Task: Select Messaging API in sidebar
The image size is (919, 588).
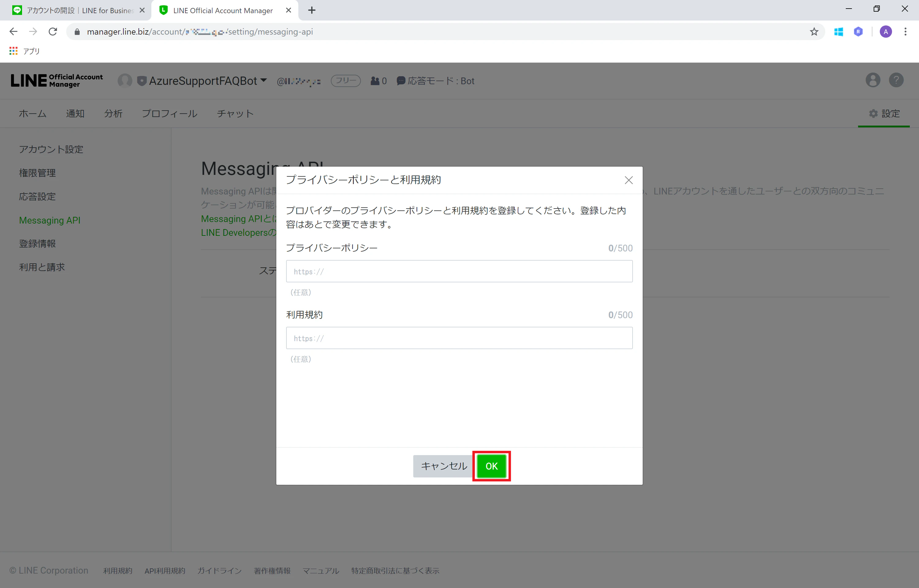Action: pyautogui.click(x=50, y=220)
